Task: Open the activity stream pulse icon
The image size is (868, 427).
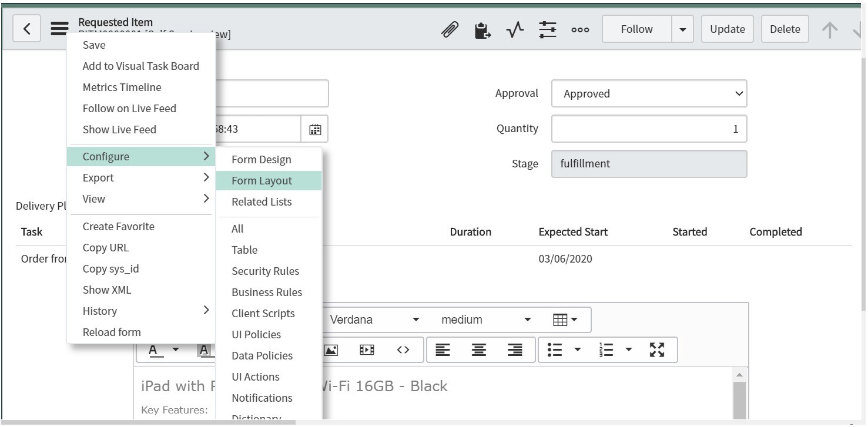Action: pyautogui.click(x=515, y=29)
